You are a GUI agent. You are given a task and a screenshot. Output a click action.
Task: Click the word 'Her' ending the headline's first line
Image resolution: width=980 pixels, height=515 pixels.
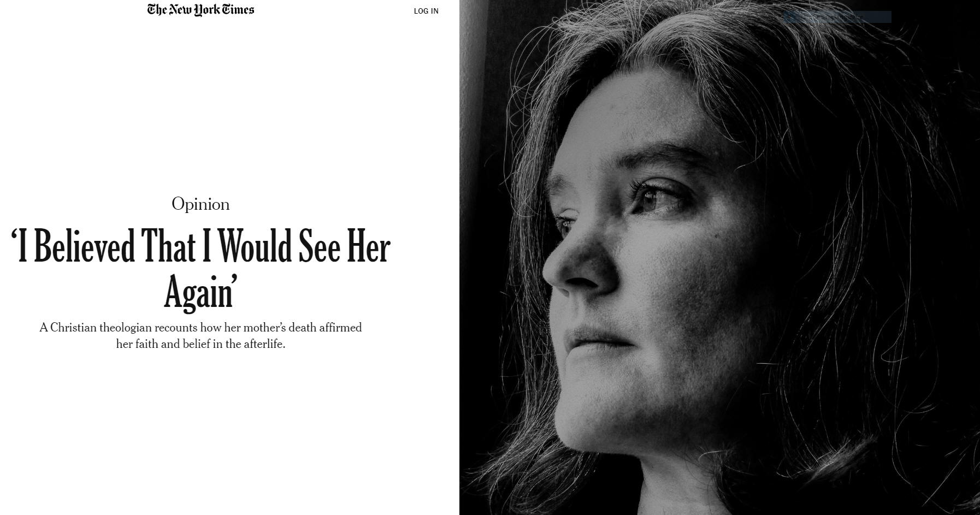click(368, 247)
